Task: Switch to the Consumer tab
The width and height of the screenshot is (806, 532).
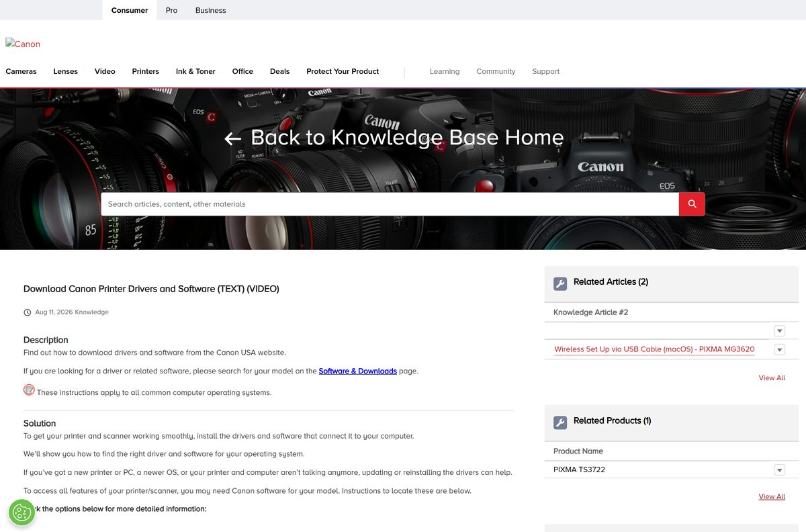Action: 130,10
